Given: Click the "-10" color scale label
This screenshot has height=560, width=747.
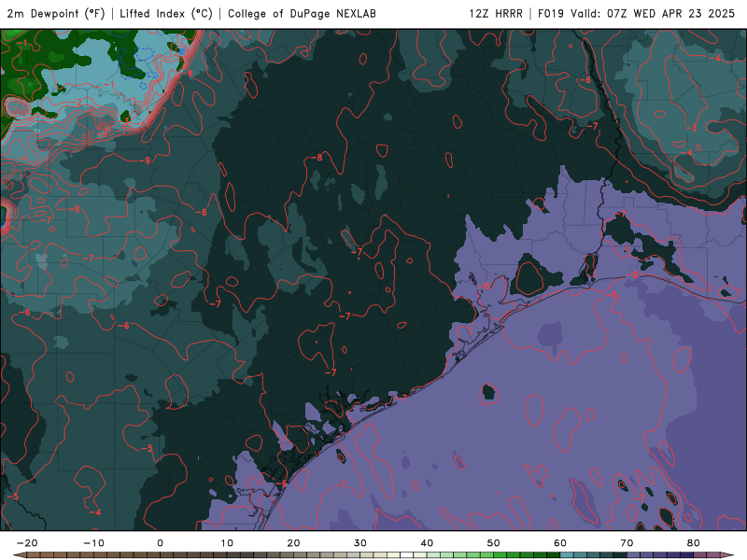Looking at the screenshot, I should point(93,543).
